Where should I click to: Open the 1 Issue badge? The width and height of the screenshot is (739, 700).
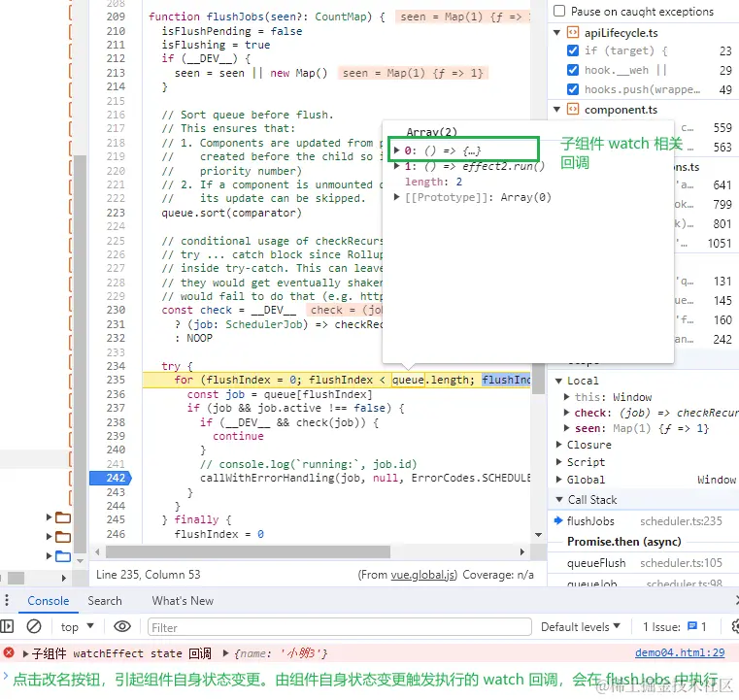(675, 627)
